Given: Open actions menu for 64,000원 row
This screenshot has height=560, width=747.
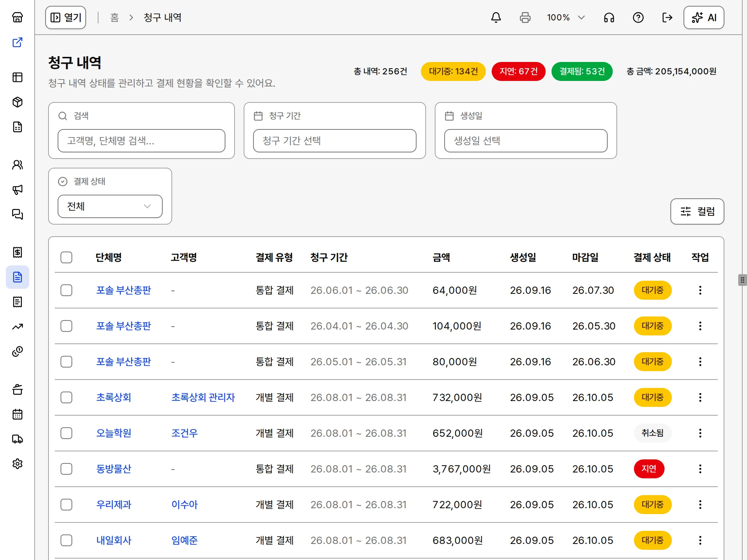Looking at the screenshot, I should click(x=700, y=290).
